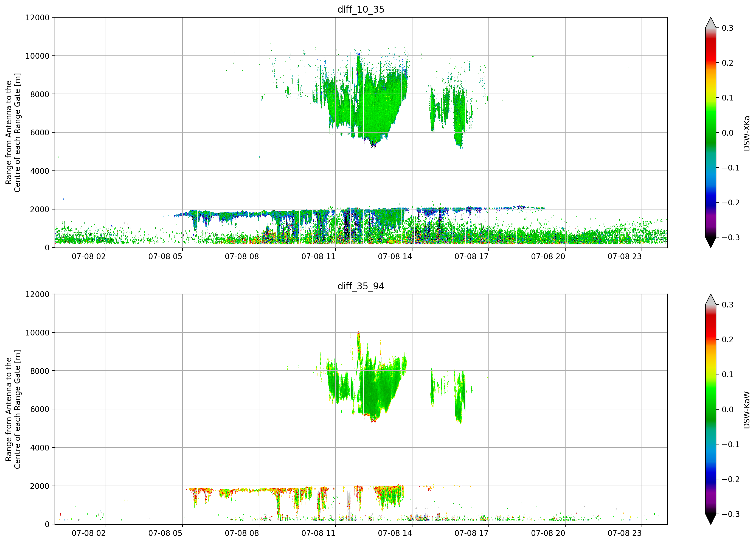Click '07-08 08' under the diff_35_94 plot
The image size is (756, 543).
pyautogui.click(x=242, y=533)
